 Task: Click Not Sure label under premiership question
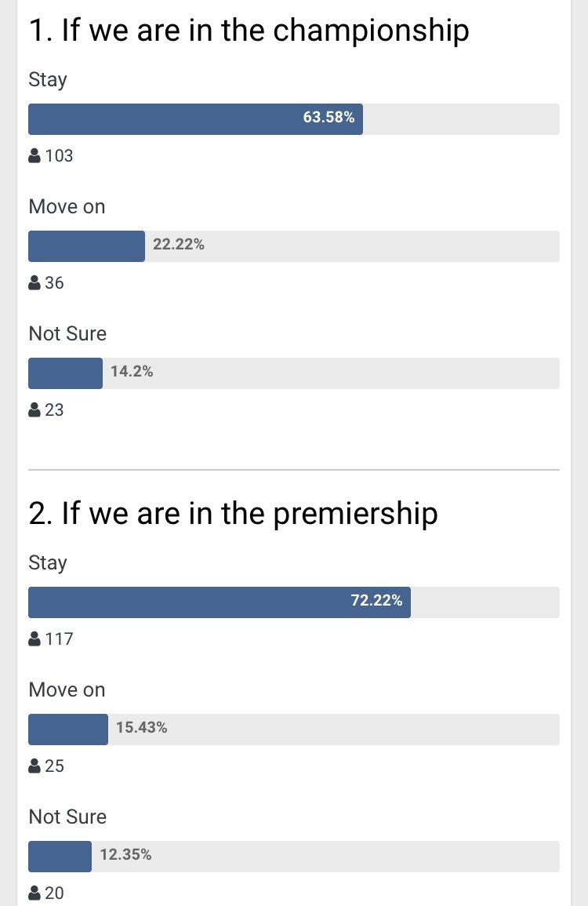coord(67,817)
